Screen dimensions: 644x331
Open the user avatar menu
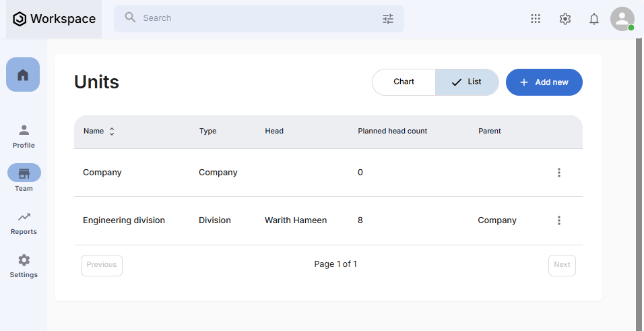[622, 19]
